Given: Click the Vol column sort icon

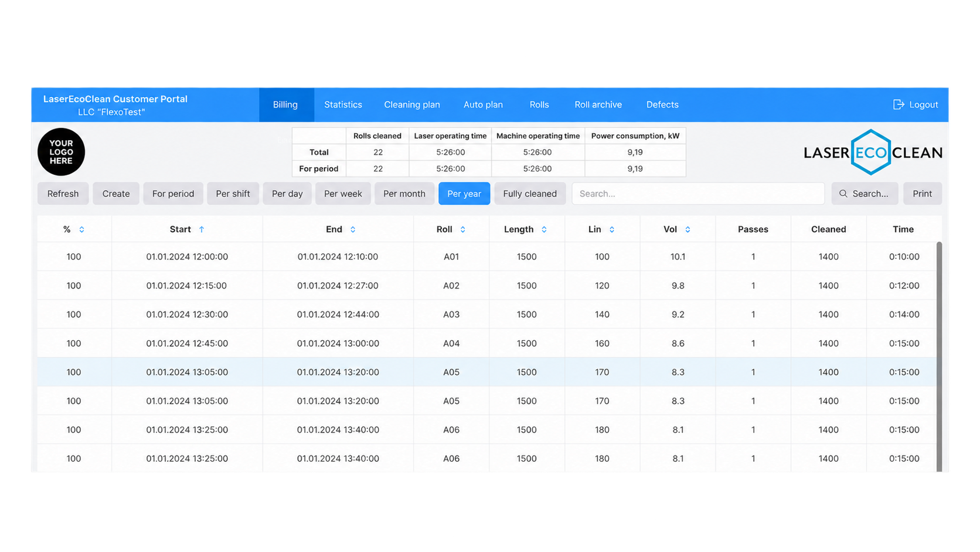Looking at the screenshot, I should [688, 229].
